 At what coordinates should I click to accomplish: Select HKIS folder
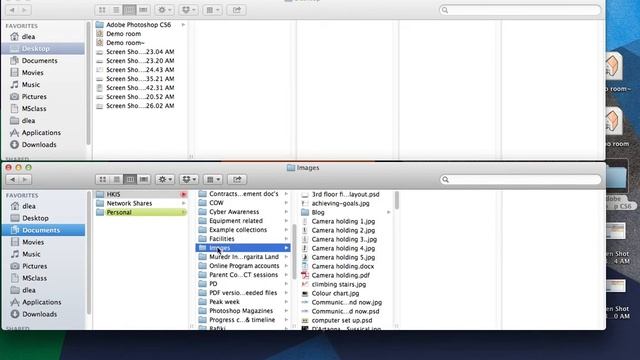pos(141,194)
